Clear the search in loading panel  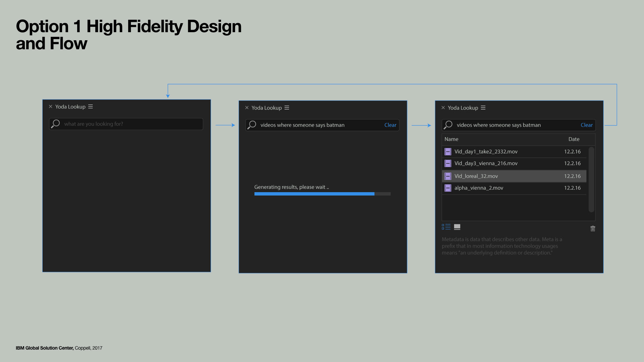(x=390, y=125)
